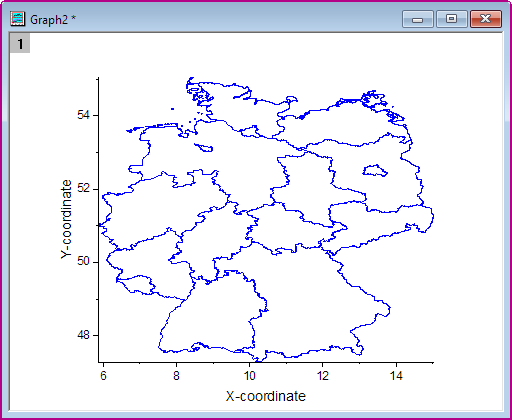This screenshot has width=512, height=420.
Task: Select the X-coordinate axis title
Action: click(266, 396)
